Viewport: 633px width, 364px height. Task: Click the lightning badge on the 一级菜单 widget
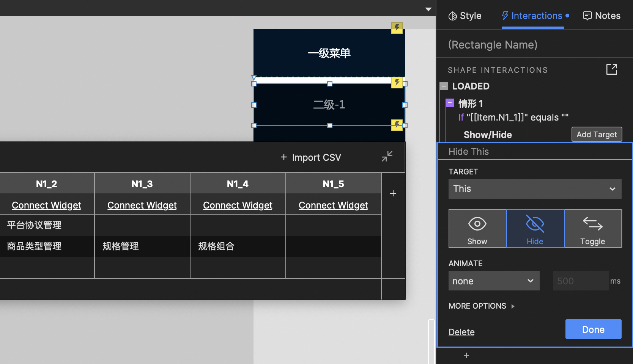[x=397, y=28]
